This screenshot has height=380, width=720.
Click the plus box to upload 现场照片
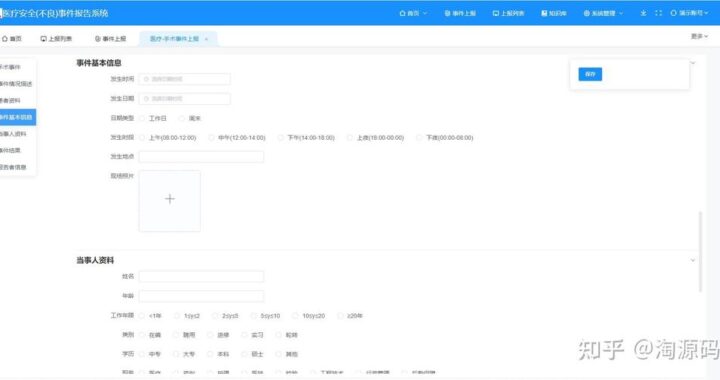[170, 201]
